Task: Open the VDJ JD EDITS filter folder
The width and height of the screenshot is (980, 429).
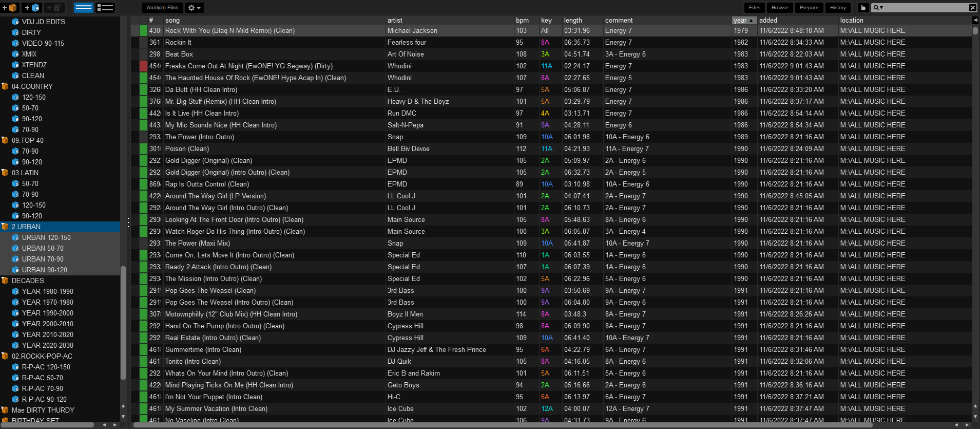Action: click(43, 22)
